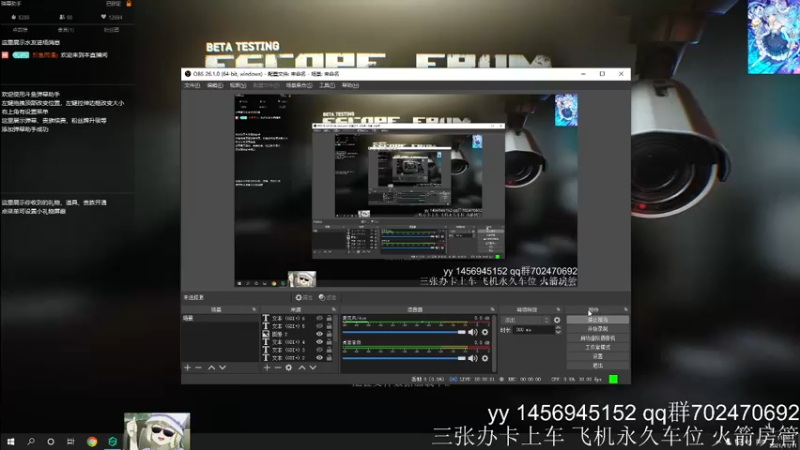The width and height of the screenshot is (800, 450).
Task: Open the 编辑(E) menu in OBS
Action: click(215, 85)
